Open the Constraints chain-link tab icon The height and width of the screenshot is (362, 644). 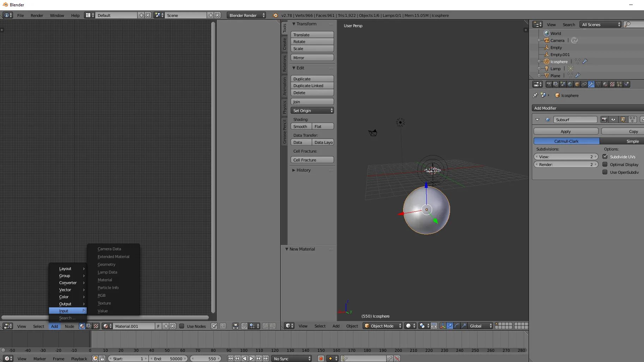[584, 84]
